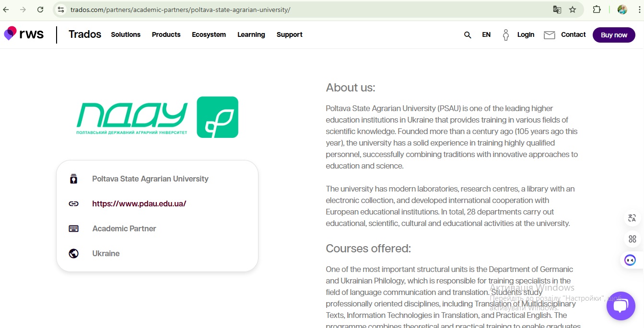644x328 pixels.
Task: Click the 'Academic Partner' text
Action: coord(124,228)
